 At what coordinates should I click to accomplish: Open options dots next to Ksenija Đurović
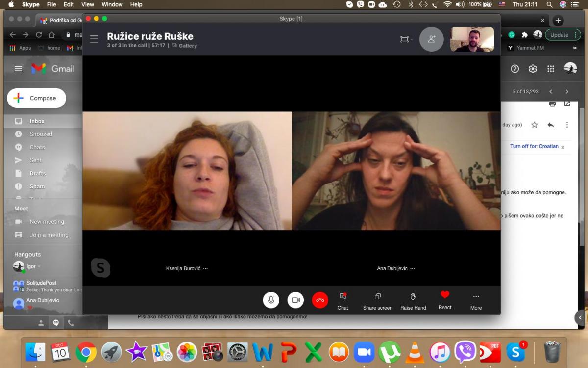pyautogui.click(x=205, y=268)
